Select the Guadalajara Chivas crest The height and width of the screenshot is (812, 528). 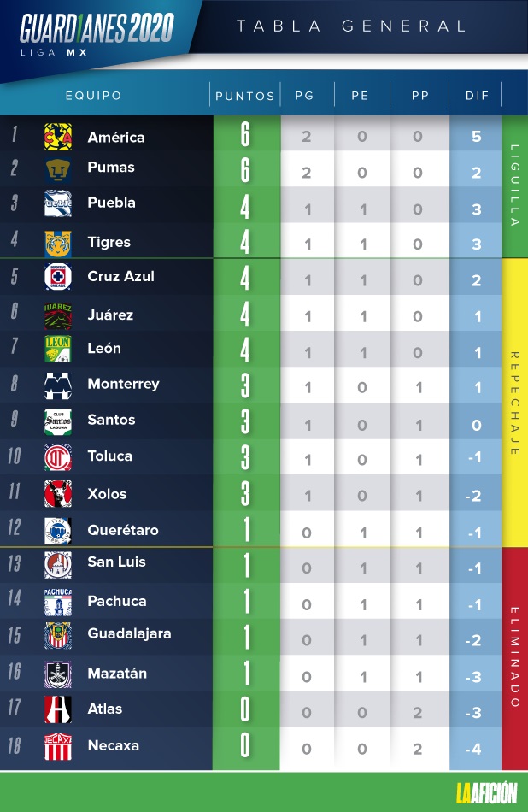tap(58, 636)
